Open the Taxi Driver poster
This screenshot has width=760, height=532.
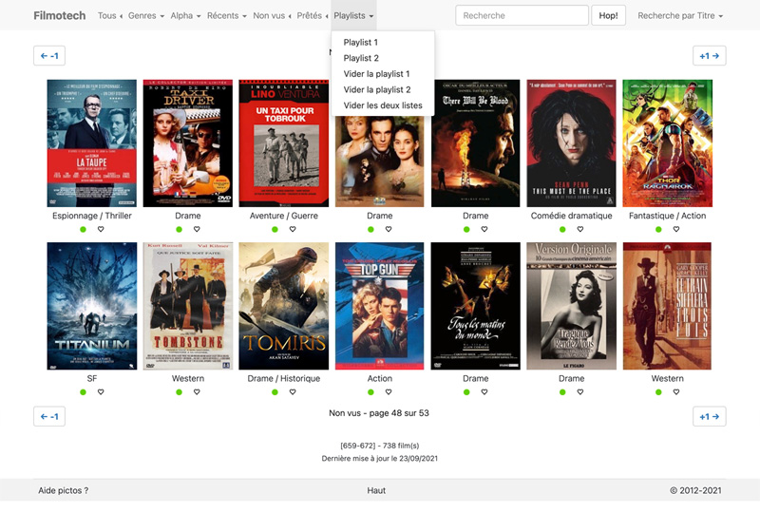coord(187,143)
